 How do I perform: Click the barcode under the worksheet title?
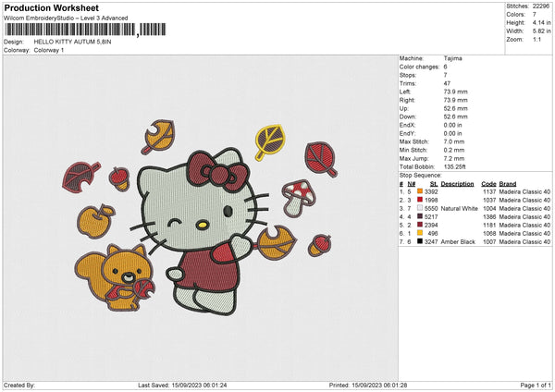pyautogui.click(x=85, y=30)
